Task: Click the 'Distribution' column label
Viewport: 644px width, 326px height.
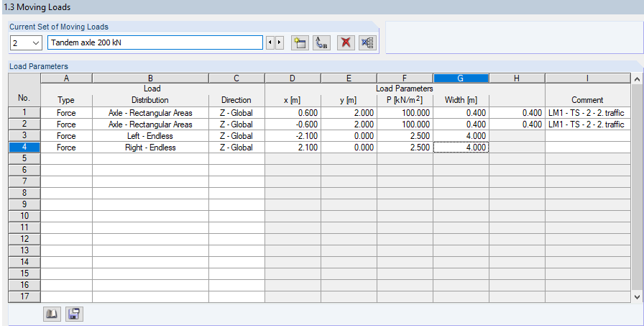Action: tap(150, 100)
